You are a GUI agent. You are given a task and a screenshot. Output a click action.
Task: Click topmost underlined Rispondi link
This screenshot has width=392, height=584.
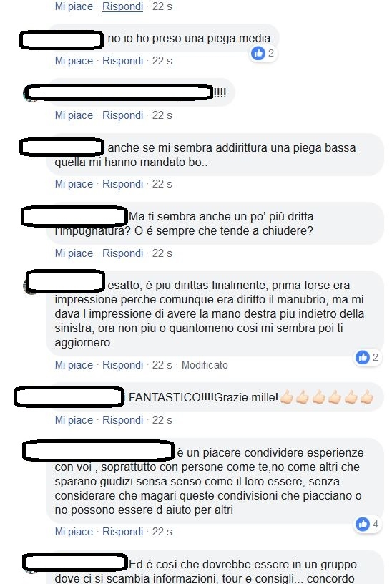pyautogui.click(x=122, y=6)
